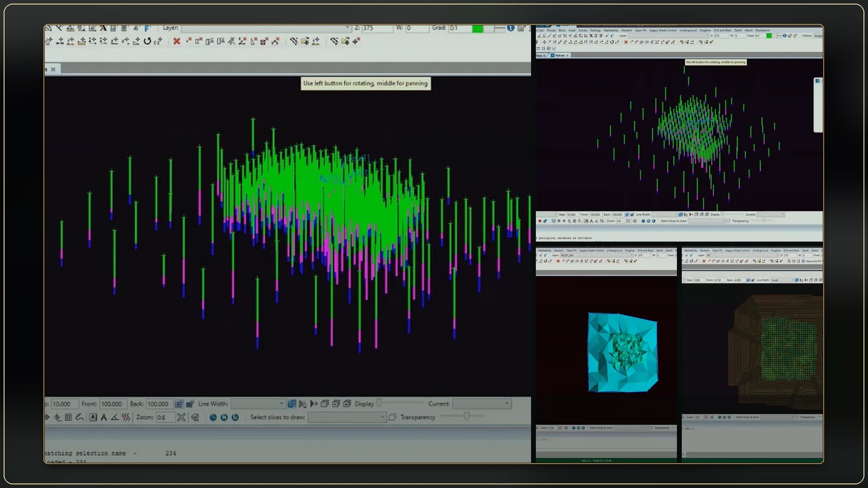Screen dimensions: 868x488
Task: Open the Line Width Small dropdown in pit window
Action: click(782, 280)
